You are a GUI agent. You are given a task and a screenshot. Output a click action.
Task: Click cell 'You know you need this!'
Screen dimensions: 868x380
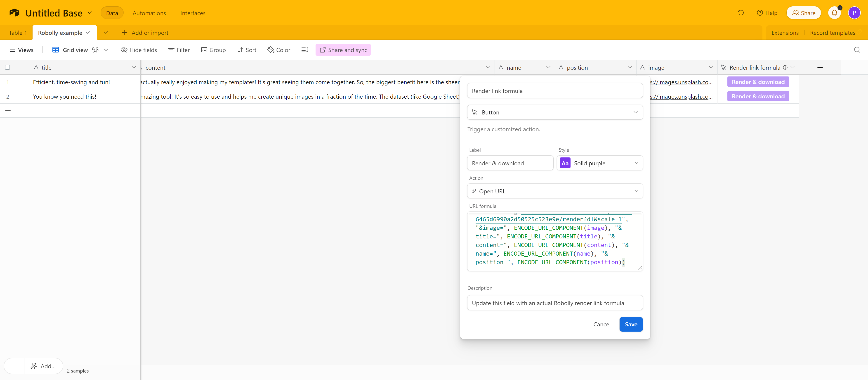pos(65,96)
